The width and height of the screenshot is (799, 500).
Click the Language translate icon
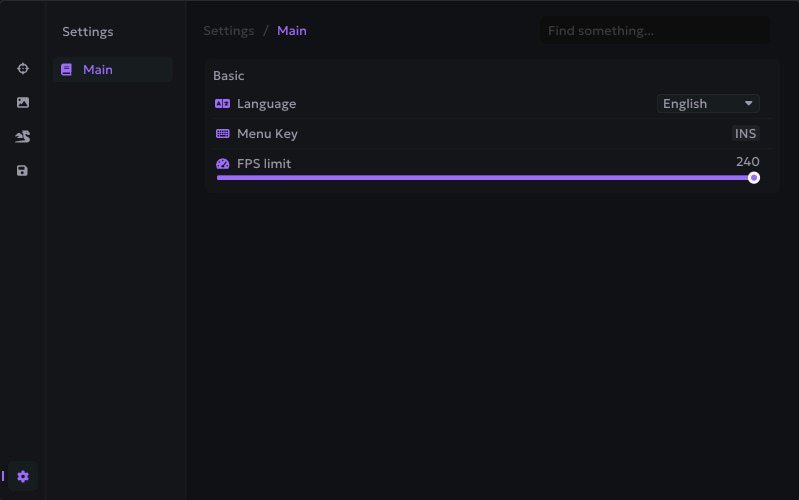pyautogui.click(x=223, y=104)
